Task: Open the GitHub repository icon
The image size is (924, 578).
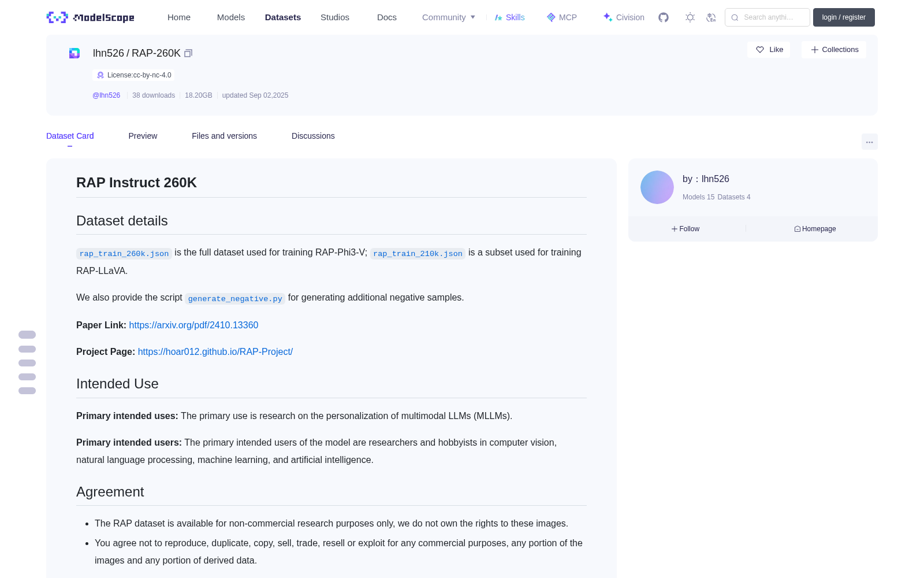Action: click(x=664, y=17)
